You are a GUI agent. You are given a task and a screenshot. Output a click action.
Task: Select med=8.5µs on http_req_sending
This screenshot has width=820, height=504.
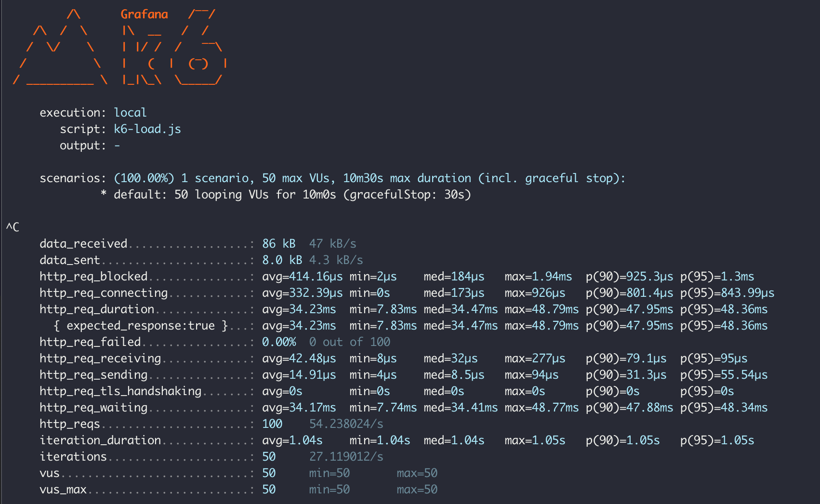(454, 375)
